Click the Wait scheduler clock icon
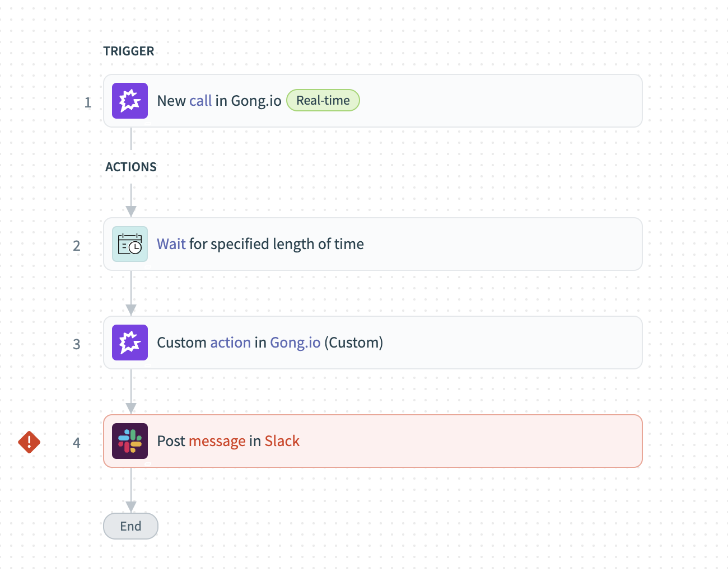Viewport: 728px width, 572px height. click(130, 244)
